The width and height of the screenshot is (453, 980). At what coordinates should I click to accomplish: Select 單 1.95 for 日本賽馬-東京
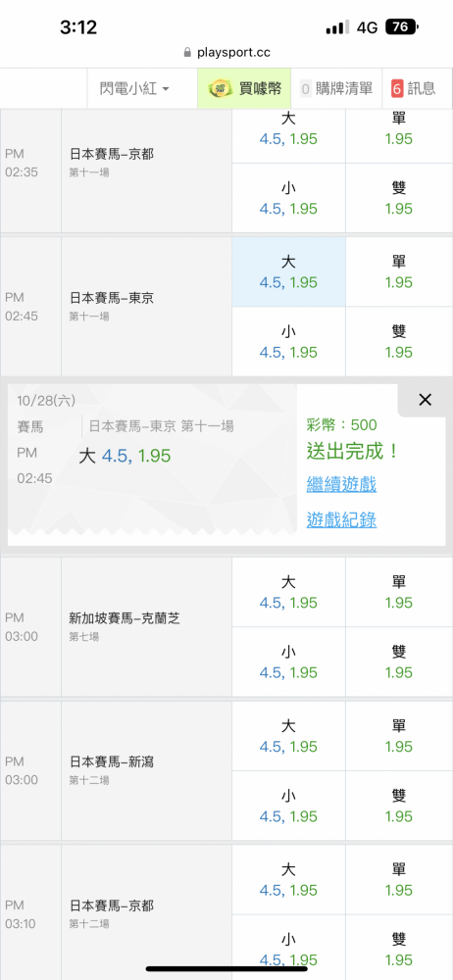(x=398, y=271)
